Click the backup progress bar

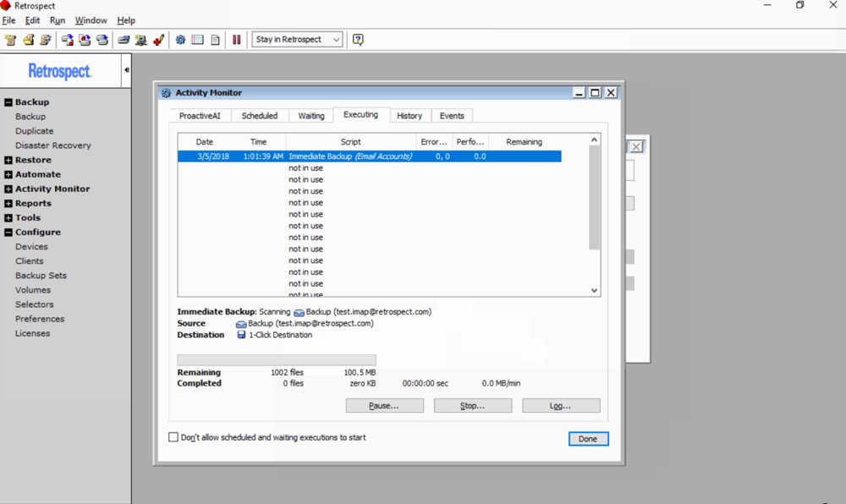(277, 359)
